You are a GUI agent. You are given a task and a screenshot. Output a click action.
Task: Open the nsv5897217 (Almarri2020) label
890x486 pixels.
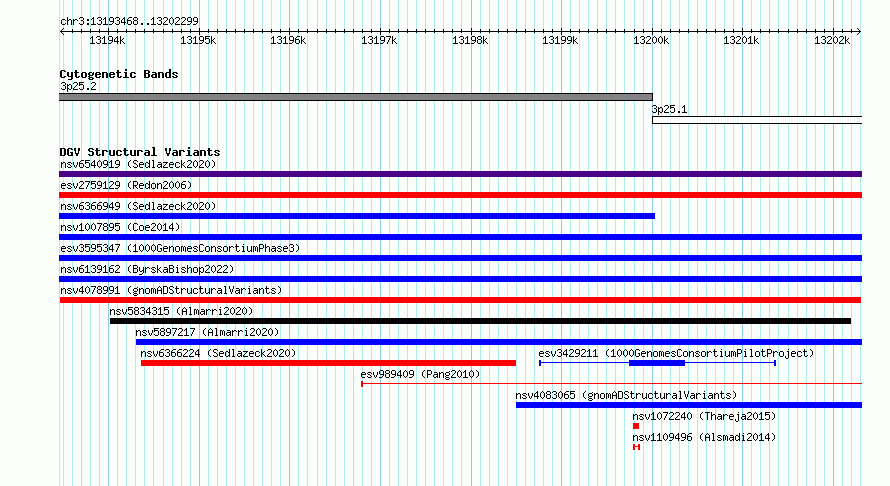207,332
